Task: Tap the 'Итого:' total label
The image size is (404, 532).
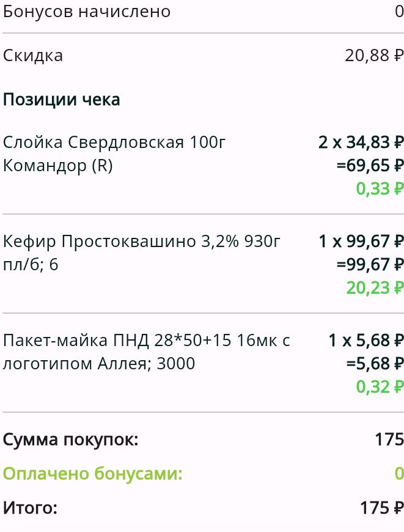Action: tap(30, 508)
